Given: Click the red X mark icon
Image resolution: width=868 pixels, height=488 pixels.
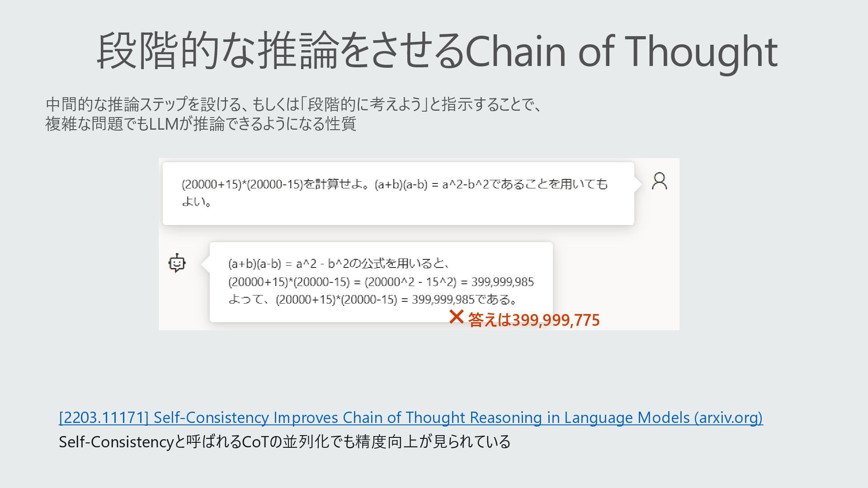Looking at the screenshot, I should coord(456,317).
